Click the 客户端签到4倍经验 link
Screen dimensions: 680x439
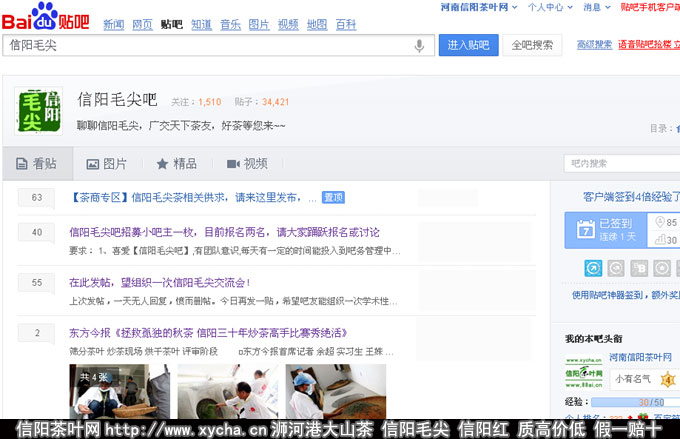pos(631,197)
